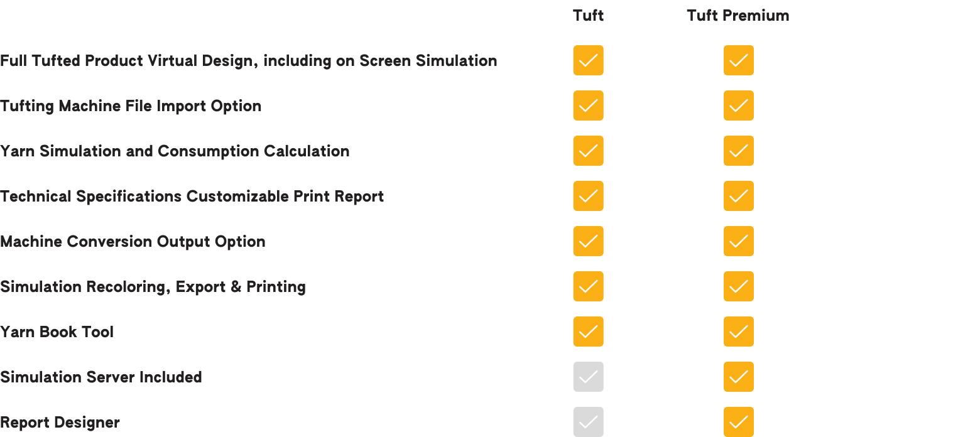980x437 pixels.
Task: Click the Tuft Premium column header
Action: tap(738, 16)
